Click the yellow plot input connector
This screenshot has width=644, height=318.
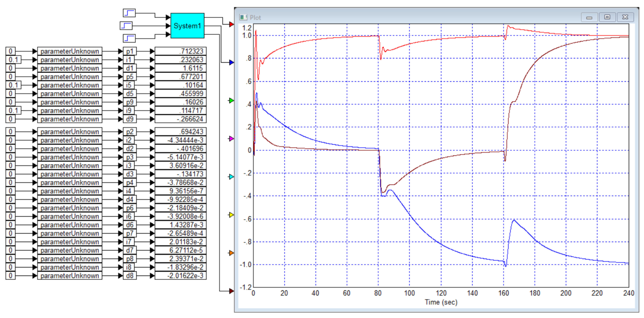coord(232,215)
